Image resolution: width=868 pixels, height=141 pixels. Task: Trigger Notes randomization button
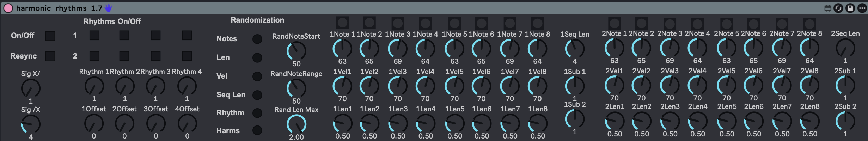(x=257, y=39)
